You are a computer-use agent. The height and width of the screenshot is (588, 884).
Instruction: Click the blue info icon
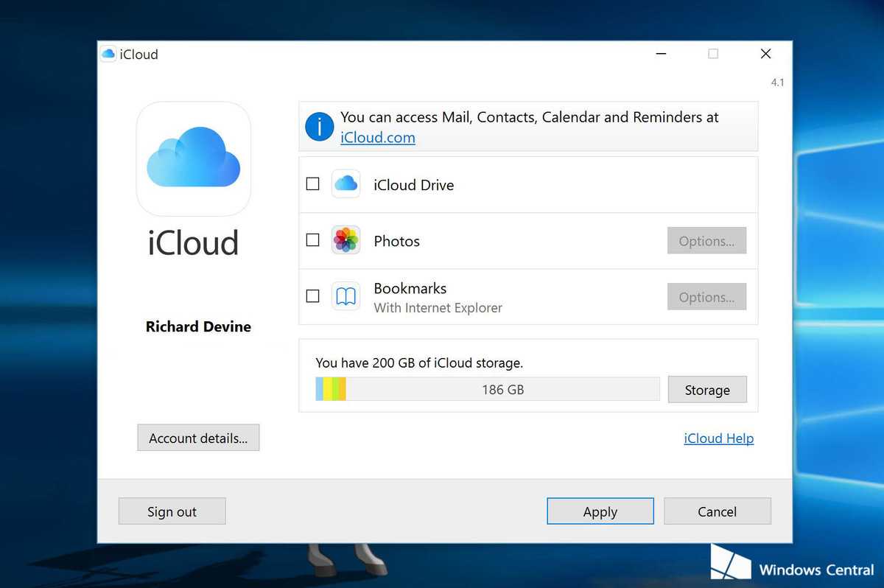[319, 127]
